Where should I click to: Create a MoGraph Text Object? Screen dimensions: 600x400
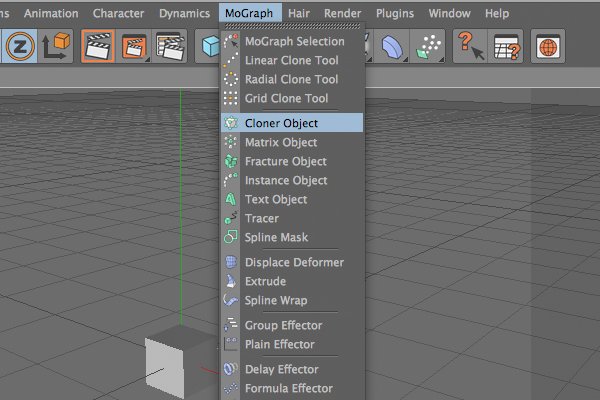click(x=292, y=199)
